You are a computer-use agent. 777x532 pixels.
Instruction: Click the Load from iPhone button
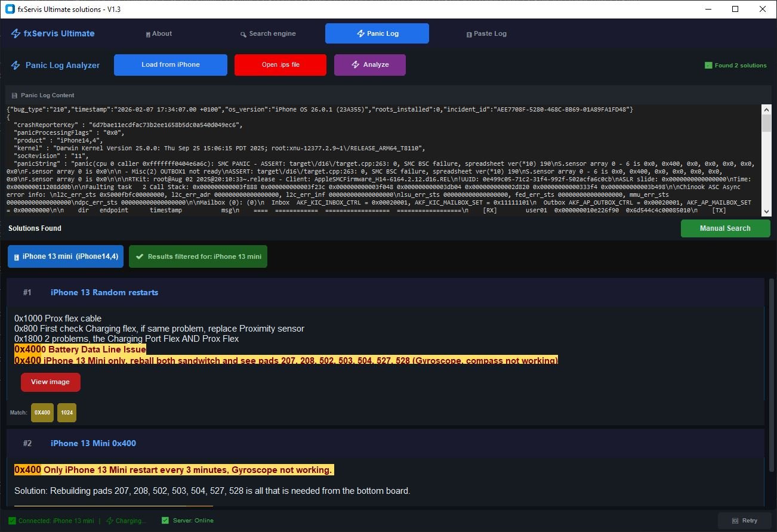[x=171, y=65]
